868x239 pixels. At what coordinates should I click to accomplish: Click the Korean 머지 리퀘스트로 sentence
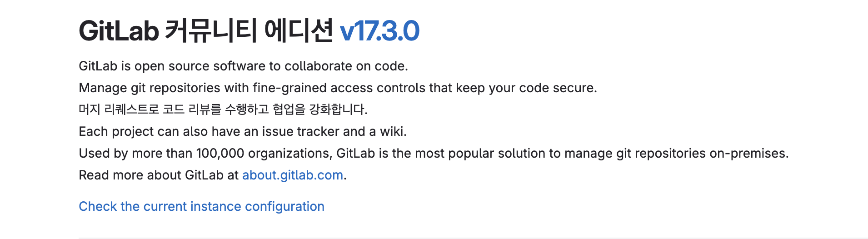click(223, 110)
